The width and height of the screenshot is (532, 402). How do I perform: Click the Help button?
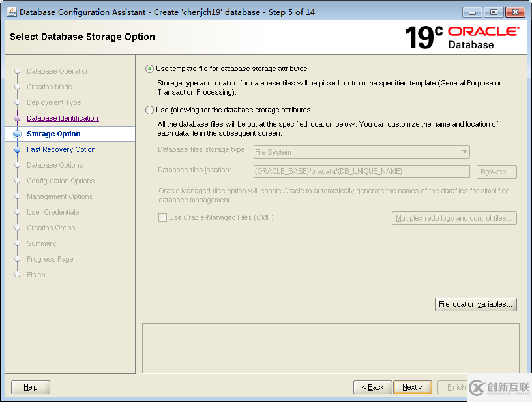coord(31,387)
